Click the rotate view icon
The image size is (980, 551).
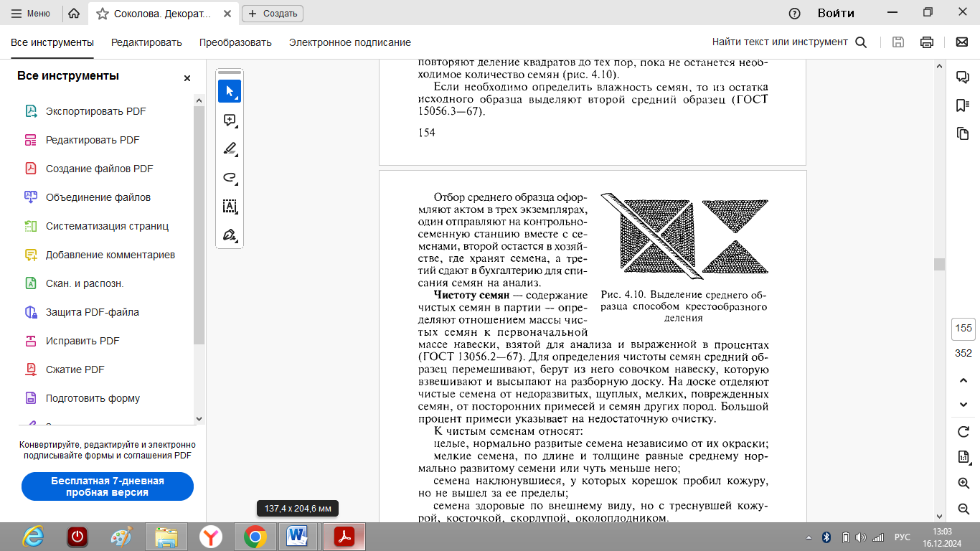pyautogui.click(x=963, y=432)
